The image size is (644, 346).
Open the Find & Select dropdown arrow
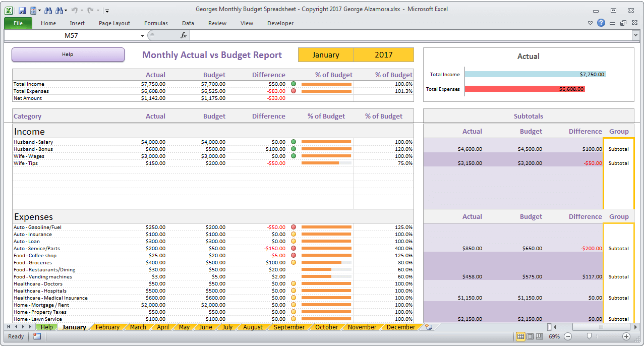point(65,11)
